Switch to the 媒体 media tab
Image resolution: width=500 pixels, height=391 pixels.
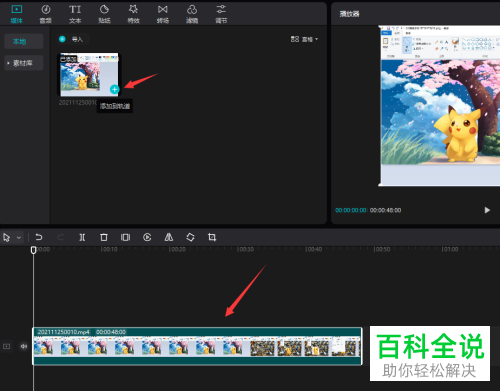pos(17,14)
